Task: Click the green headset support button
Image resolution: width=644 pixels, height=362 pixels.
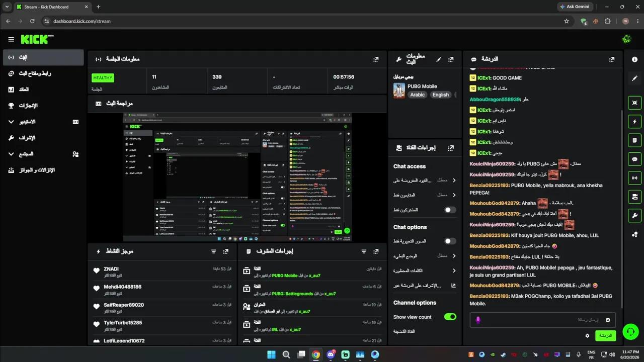Action: coord(630,331)
